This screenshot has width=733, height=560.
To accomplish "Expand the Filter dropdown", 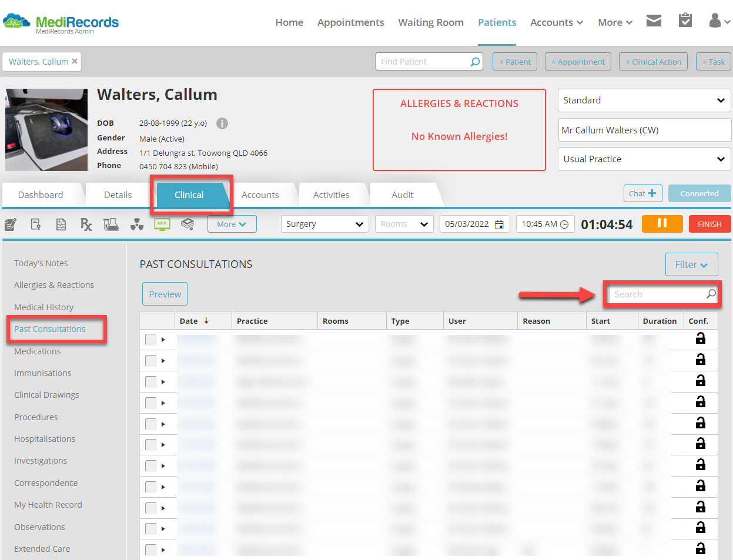I will tap(692, 264).
